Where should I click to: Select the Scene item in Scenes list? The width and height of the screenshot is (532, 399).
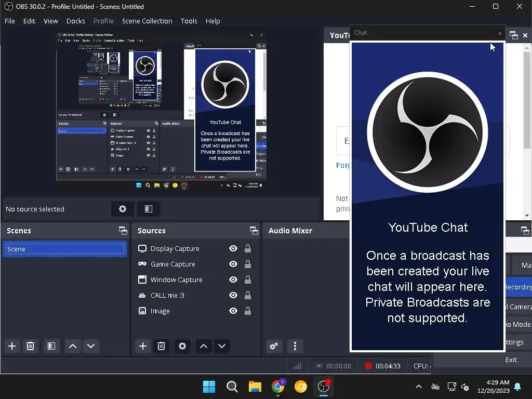tap(65, 249)
